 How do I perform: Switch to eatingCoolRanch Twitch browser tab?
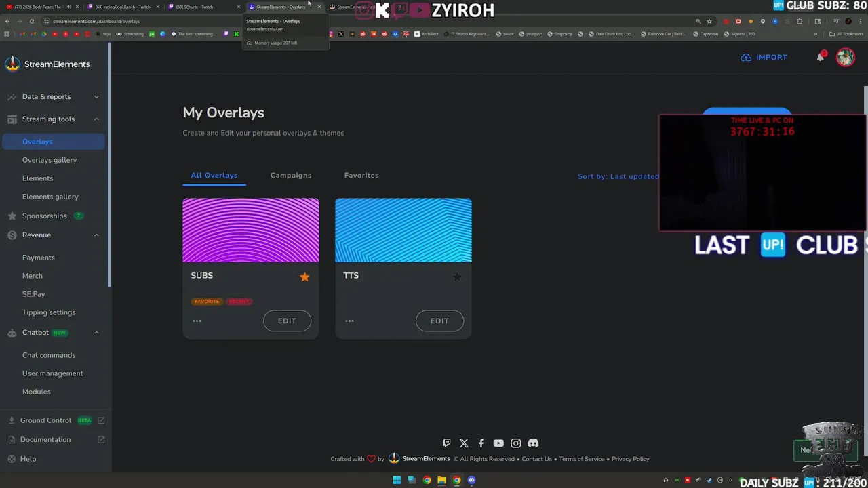pos(123,7)
